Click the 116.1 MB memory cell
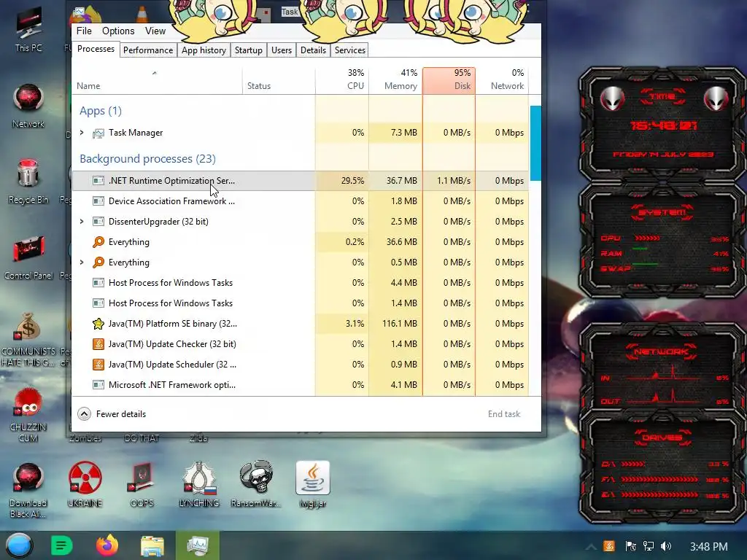This screenshot has height=560, width=747. click(x=395, y=324)
